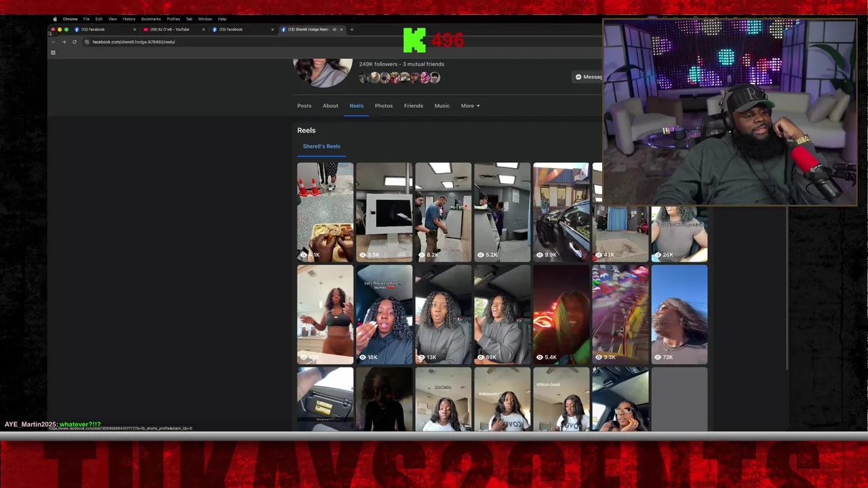868x488 pixels.
Task: Select the Reels profile tab
Action: (357, 106)
